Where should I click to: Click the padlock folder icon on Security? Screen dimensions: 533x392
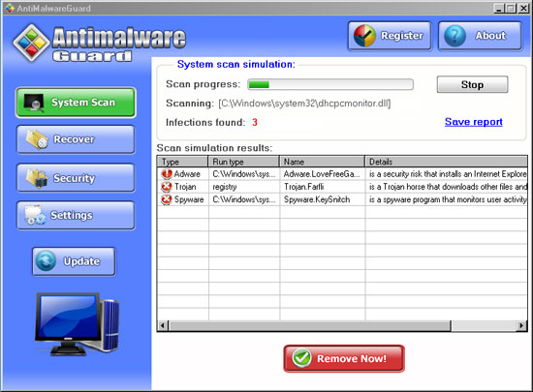(37, 178)
